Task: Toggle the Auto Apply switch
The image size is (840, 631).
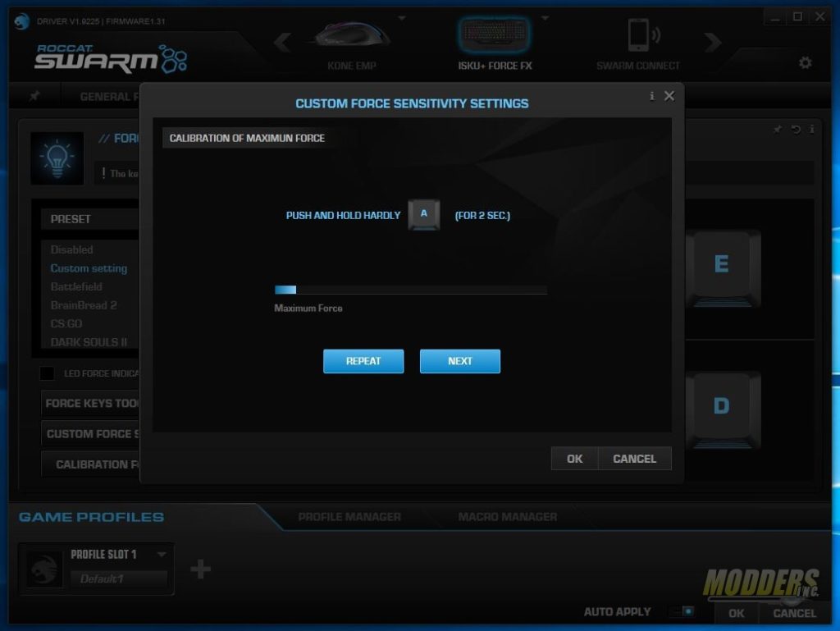Action: (682, 611)
